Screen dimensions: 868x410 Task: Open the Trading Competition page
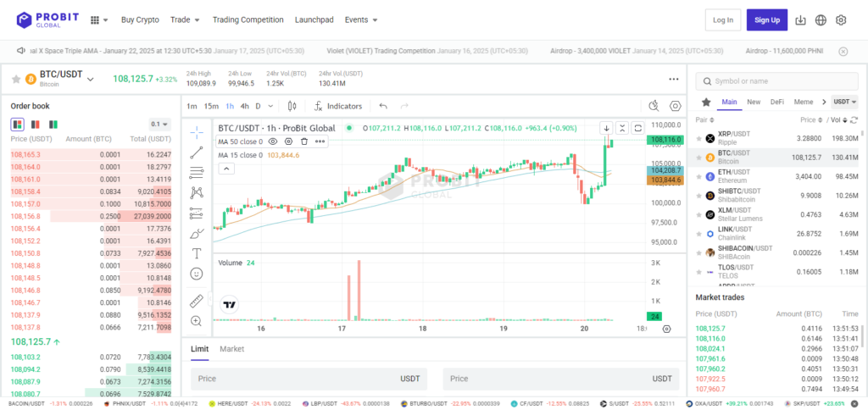(x=248, y=20)
